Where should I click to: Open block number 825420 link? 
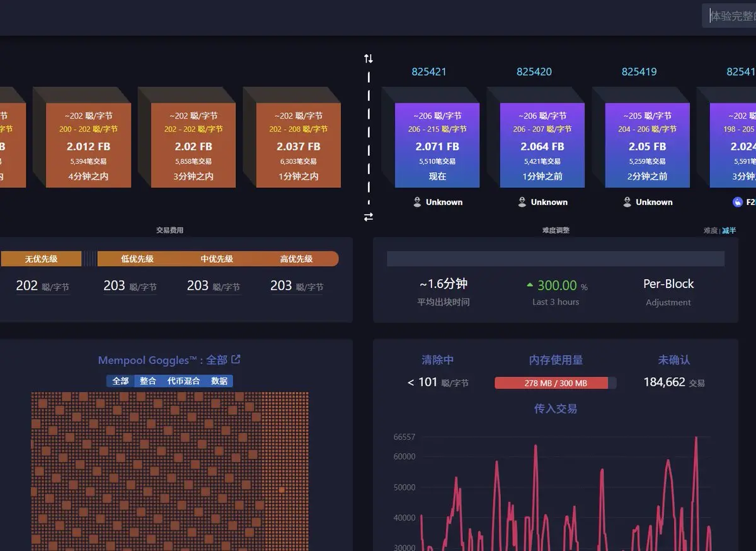tap(534, 72)
